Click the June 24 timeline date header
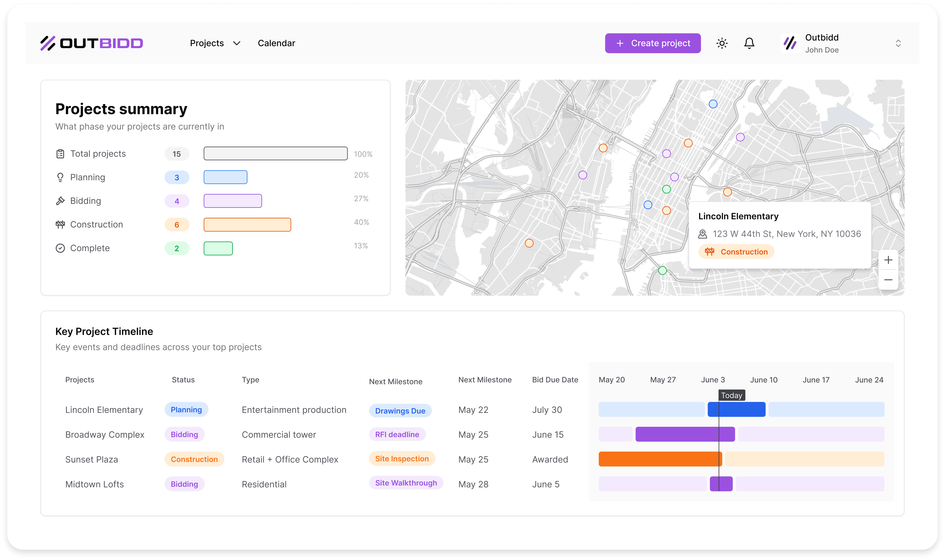 pyautogui.click(x=869, y=380)
